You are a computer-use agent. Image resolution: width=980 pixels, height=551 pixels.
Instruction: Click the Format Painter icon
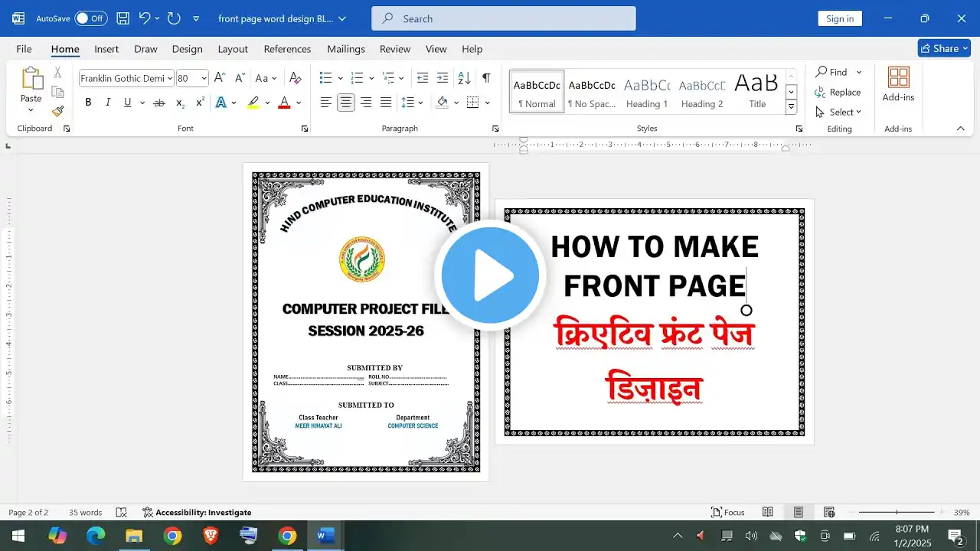[x=57, y=111]
